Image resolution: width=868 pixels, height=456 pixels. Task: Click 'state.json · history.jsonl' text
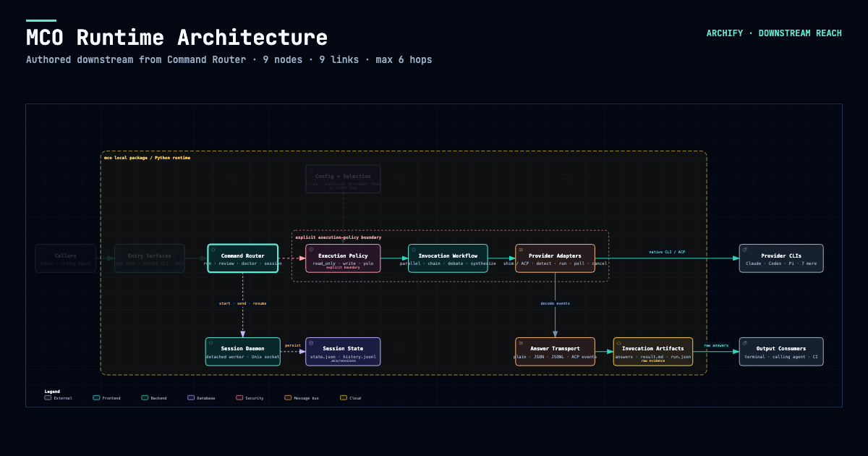pyautogui.click(x=343, y=357)
